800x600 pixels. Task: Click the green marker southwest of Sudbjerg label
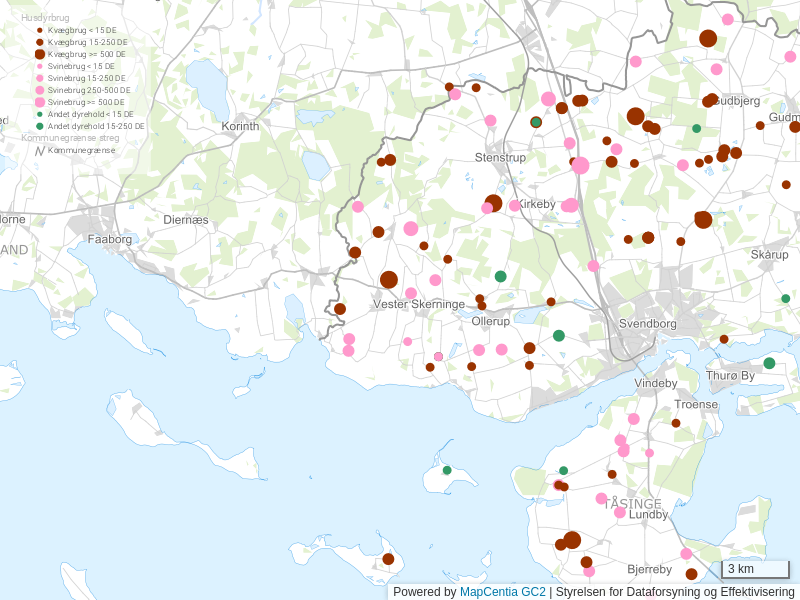click(697, 129)
